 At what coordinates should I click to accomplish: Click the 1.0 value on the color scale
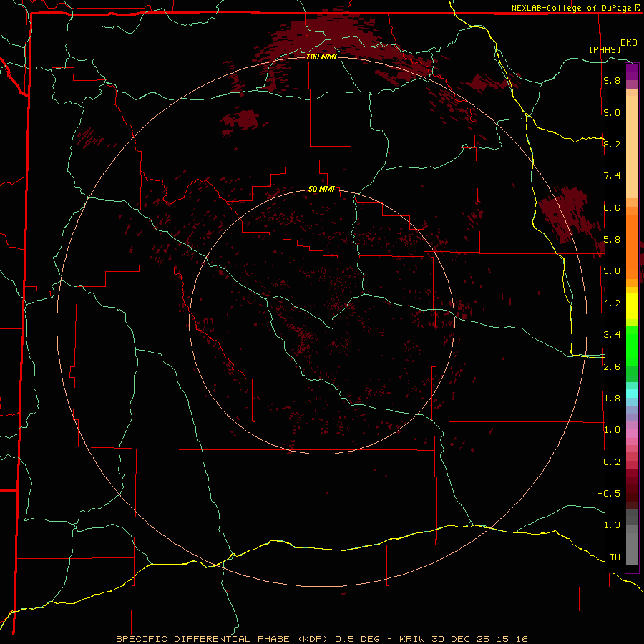point(612,430)
